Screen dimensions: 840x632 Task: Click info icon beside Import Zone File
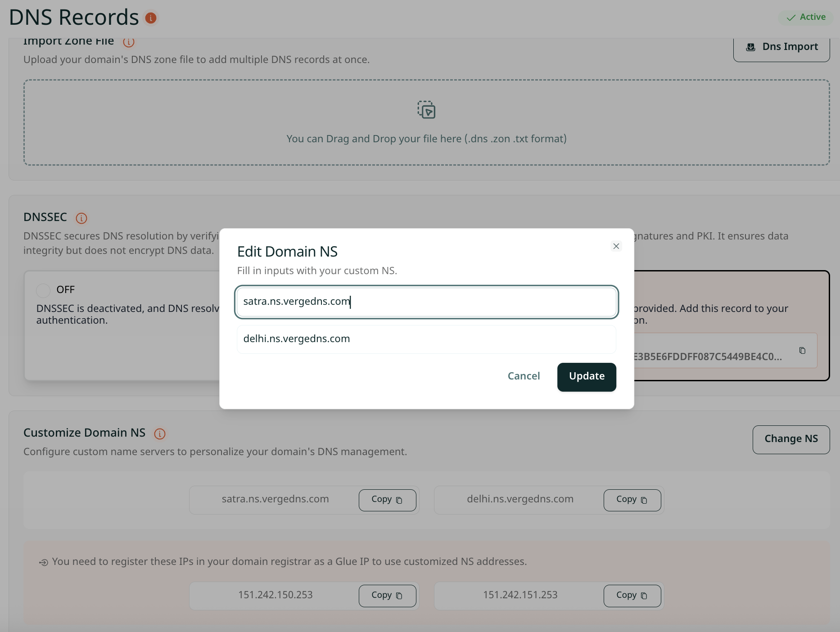pyautogui.click(x=129, y=42)
